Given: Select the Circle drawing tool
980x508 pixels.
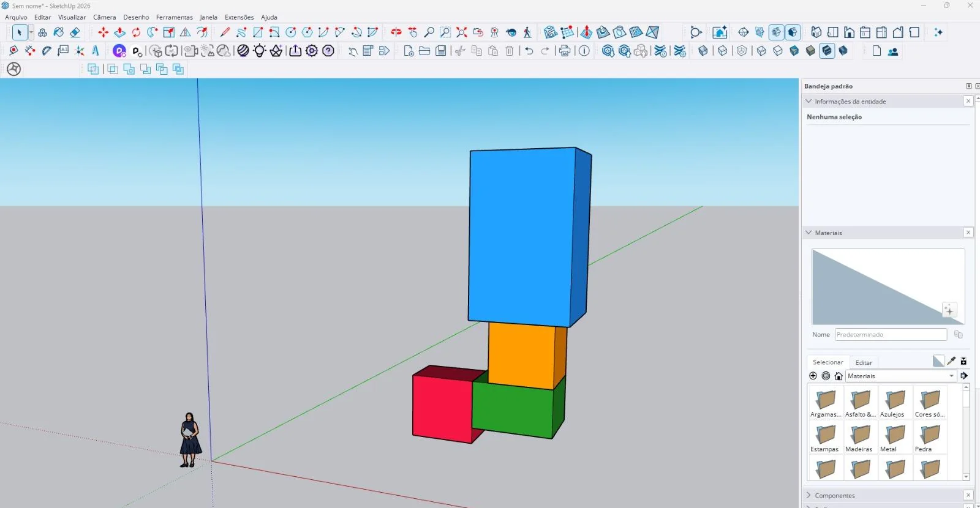Looking at the screenshot, I should (x=291, y=32).
